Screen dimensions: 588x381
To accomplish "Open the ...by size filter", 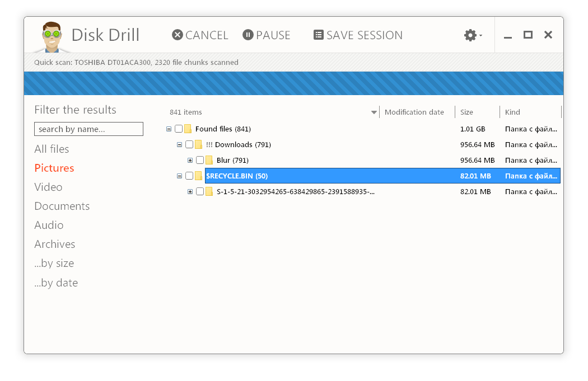I will [54, 264].
